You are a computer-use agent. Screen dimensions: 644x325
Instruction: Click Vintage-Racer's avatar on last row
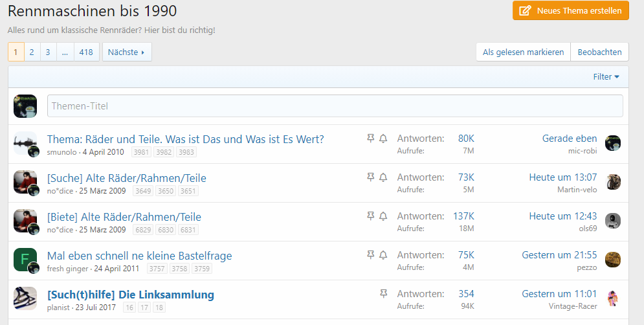[613, 298]
